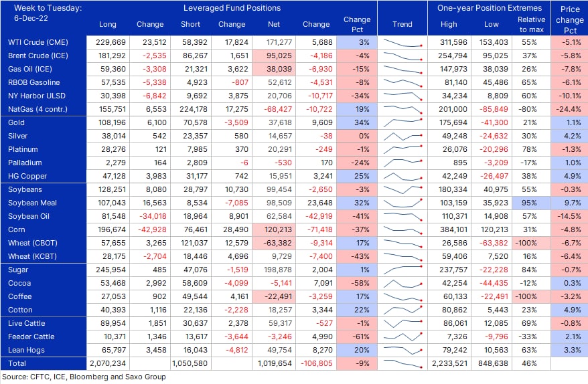Click Gold change pct 34%
Screen dimensions: 588x384
pos(362,122)
